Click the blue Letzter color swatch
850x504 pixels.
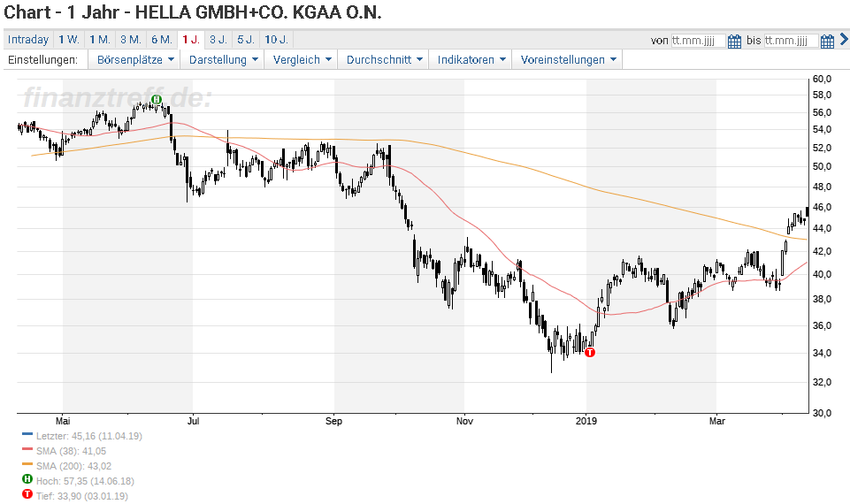27,434
